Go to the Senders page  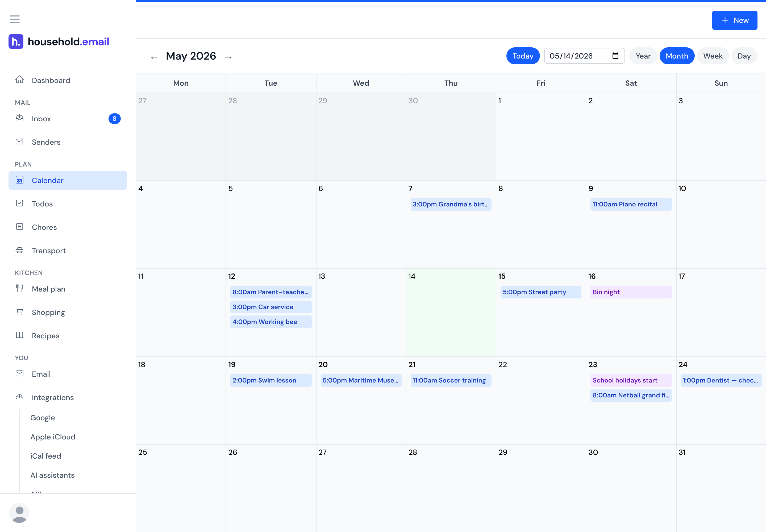(x=68, y=142)
